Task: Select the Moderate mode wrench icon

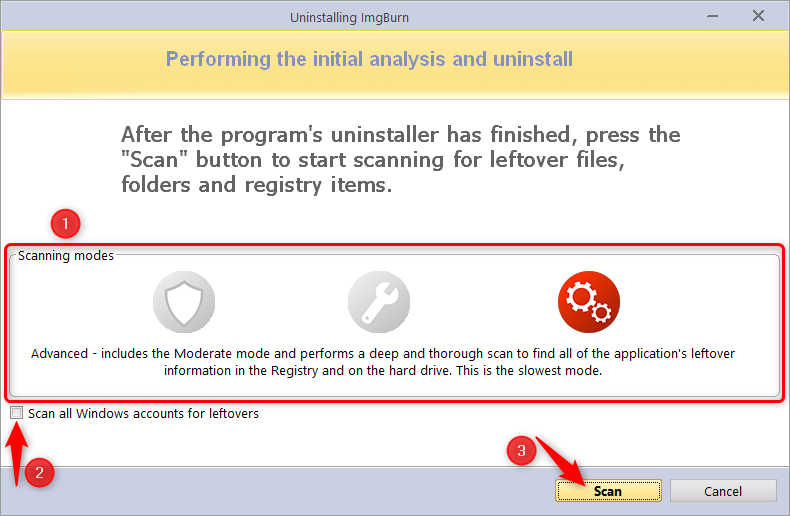Action: (x=379, y=302)
